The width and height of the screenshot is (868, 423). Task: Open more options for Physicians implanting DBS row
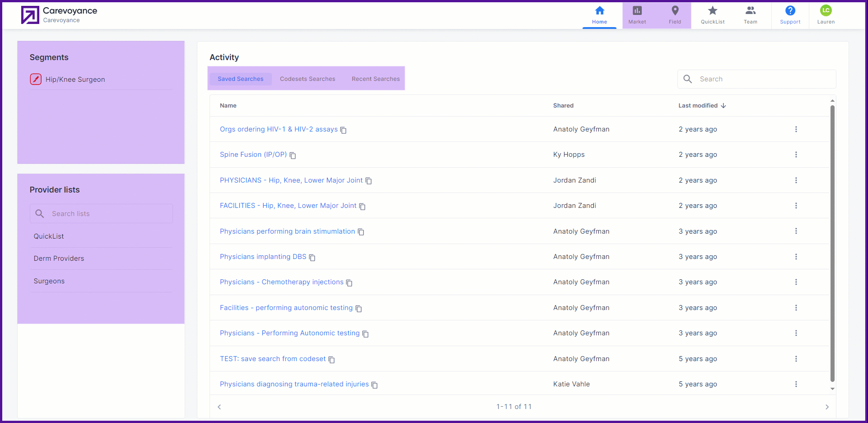796,257
